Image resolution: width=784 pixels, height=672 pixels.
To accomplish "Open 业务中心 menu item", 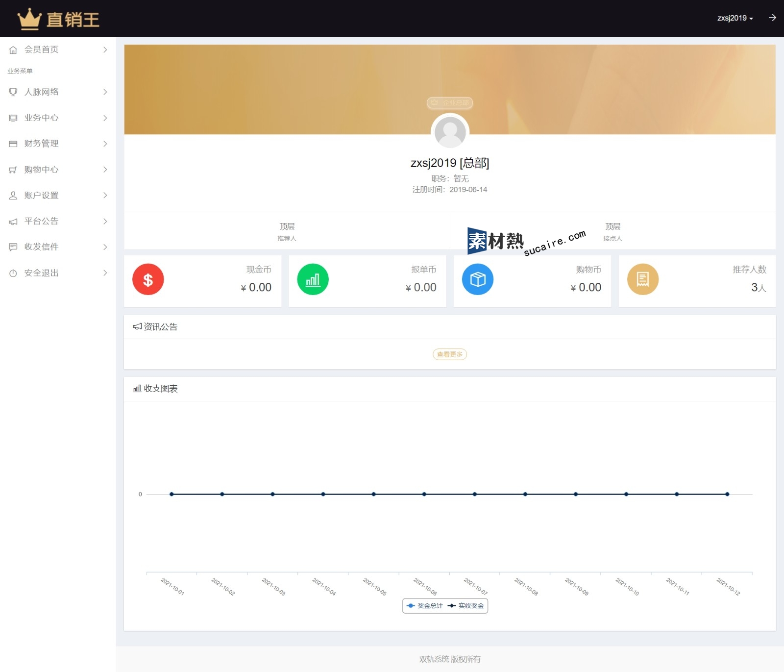I will pyautogui.click(x=58, y=118).
